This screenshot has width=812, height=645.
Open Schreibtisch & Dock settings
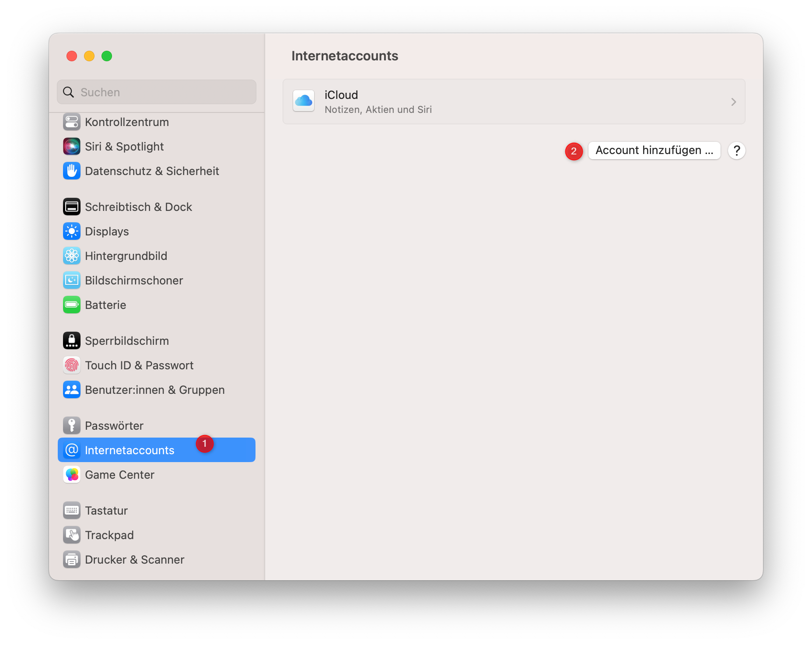pos(157,207)
